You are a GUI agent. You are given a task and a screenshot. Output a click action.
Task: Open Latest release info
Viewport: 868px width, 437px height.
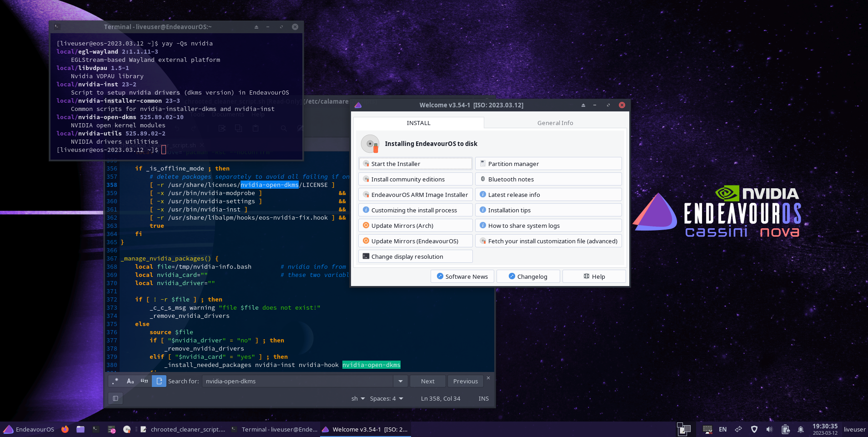coord(548,195)
